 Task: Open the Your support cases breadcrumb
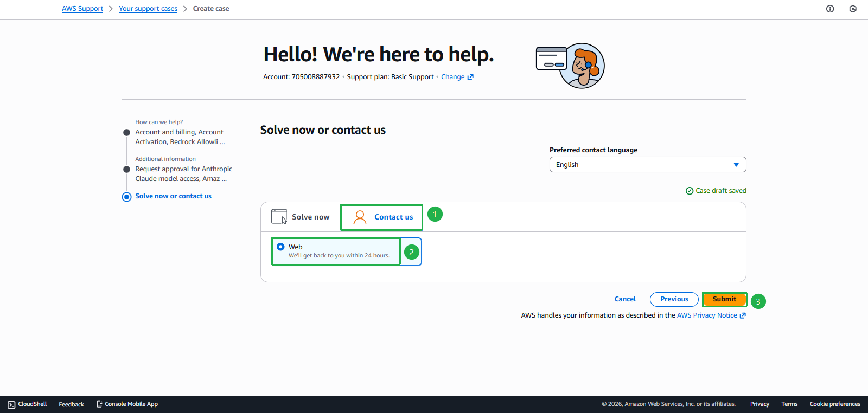[x=148, y=9]
